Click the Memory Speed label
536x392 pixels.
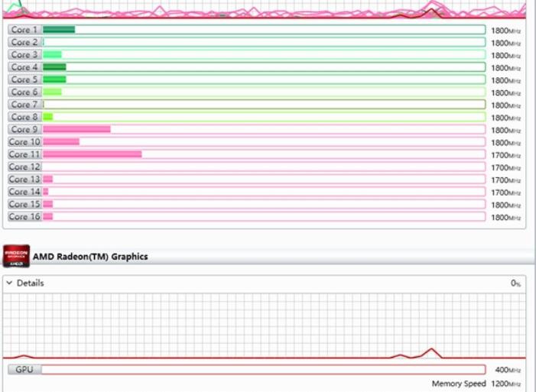tap(459, 384)
